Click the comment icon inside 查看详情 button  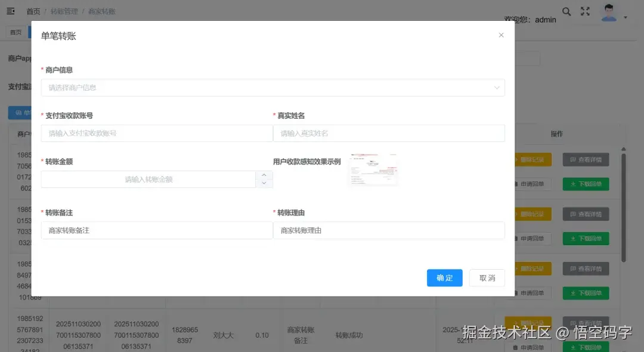pyautogui.click(x=572, y=159)
